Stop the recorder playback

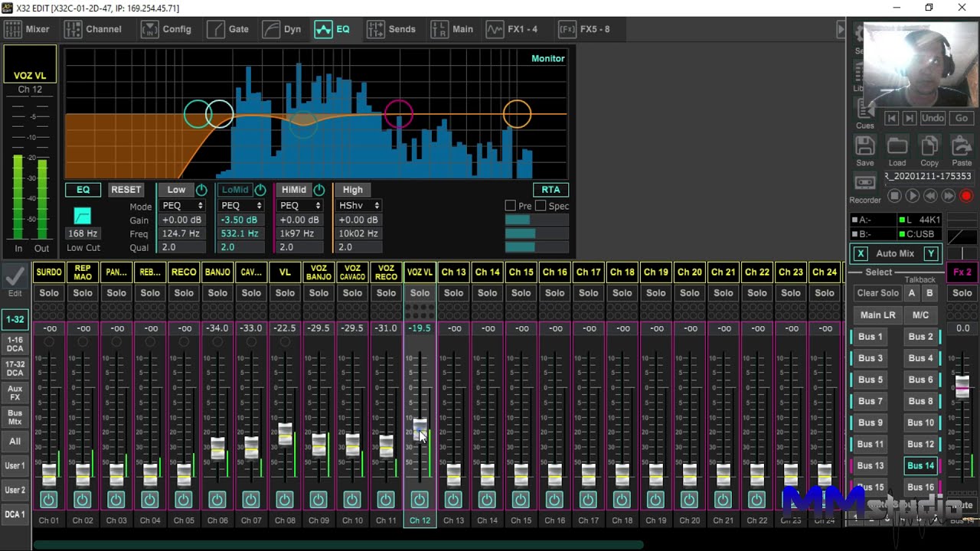pos(893,196)
